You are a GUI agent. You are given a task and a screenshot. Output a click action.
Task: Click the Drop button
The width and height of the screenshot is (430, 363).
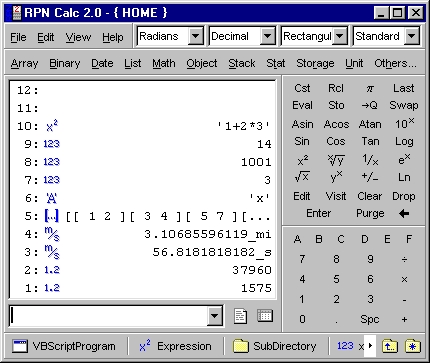coord(404,196)
